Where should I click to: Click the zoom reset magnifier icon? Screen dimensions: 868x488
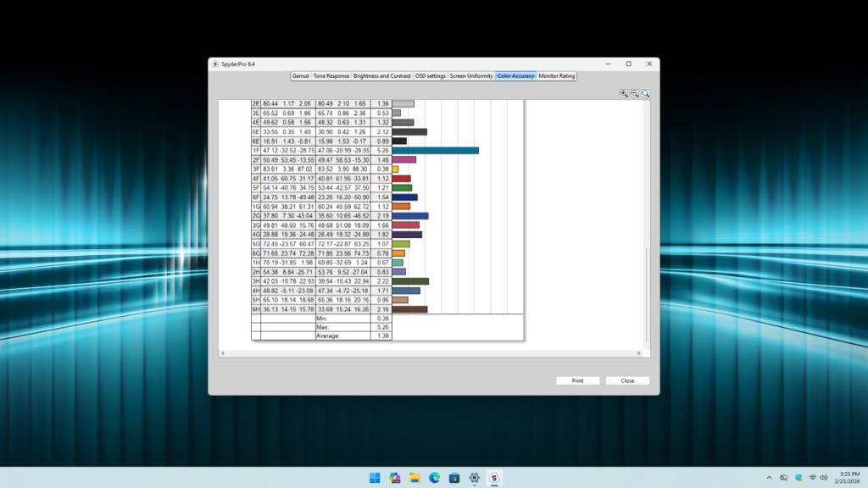[x=645, y=93]
